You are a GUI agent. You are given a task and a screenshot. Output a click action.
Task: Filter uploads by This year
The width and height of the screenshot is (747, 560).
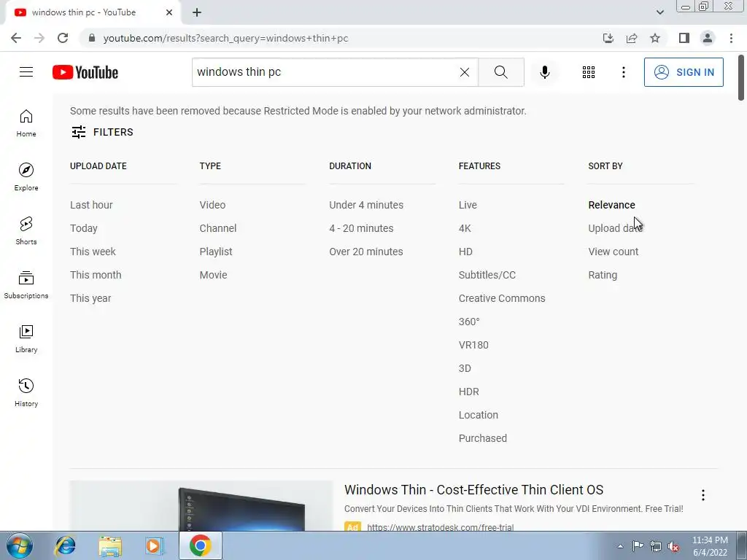pos(90,298)
